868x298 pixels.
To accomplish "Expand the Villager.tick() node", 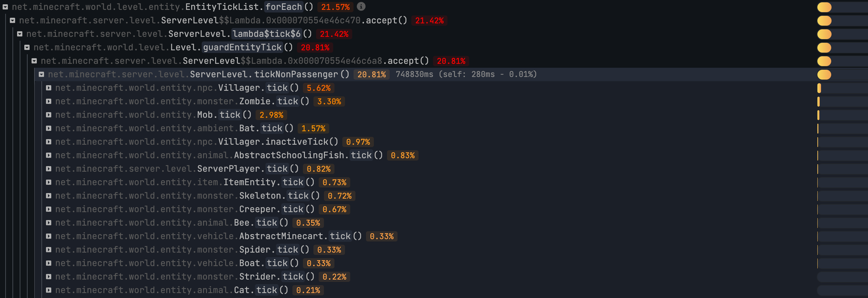I will point(49,88).
